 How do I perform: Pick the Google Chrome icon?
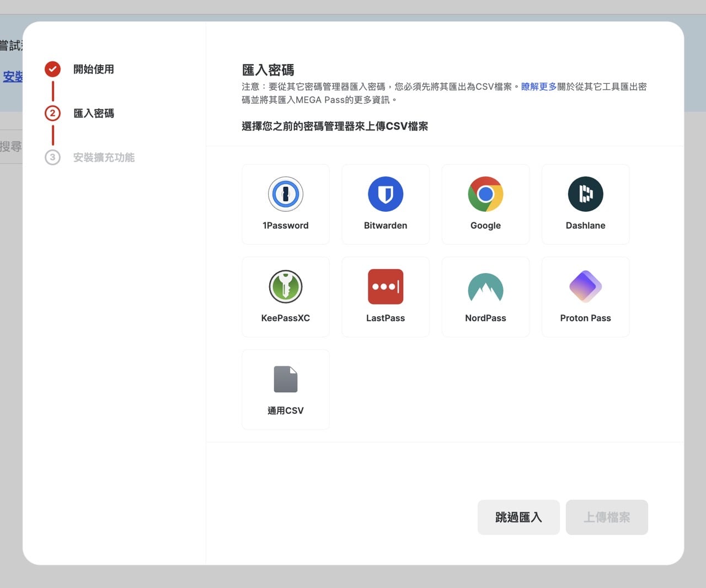(x=485, y=194)
